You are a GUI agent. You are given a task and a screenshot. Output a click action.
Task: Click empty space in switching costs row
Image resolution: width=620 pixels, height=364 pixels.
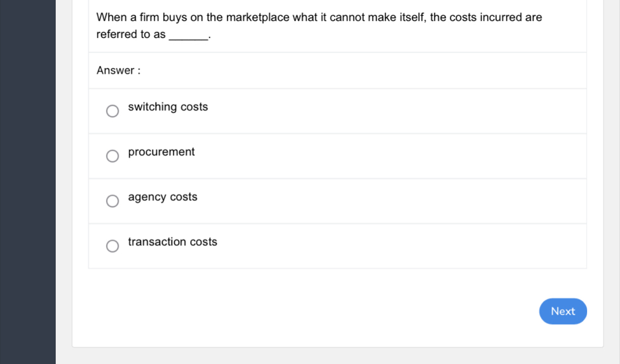click(x=394, y=111)
